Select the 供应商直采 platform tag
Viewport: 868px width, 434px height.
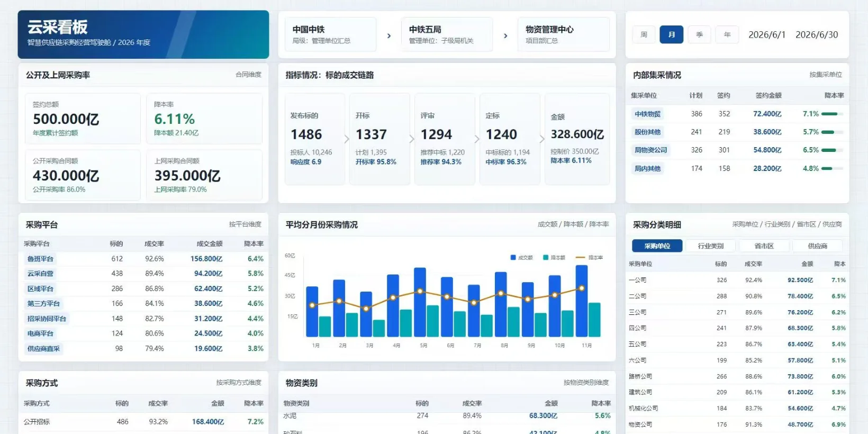tap(43, 349)
